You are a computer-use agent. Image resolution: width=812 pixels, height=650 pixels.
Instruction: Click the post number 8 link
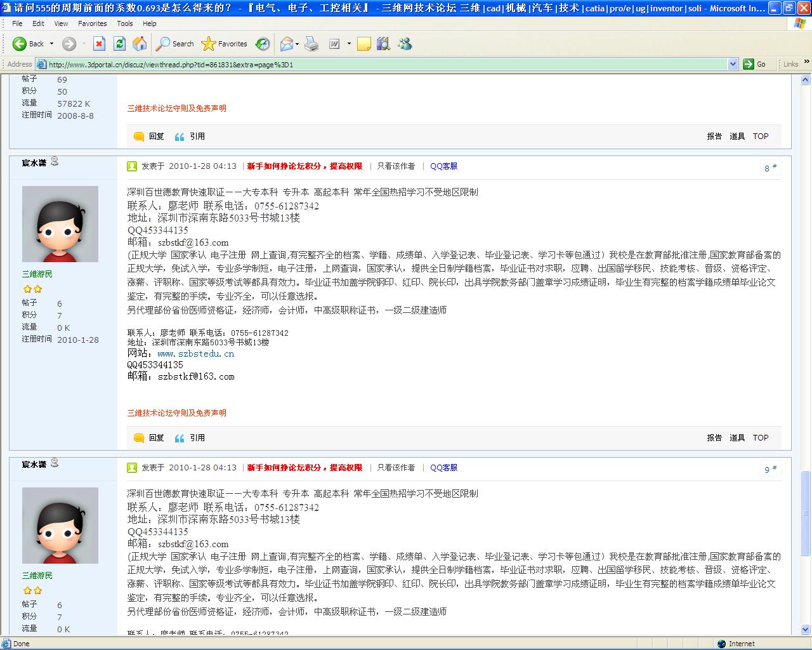pyautogui.click(x=770, y=168)
